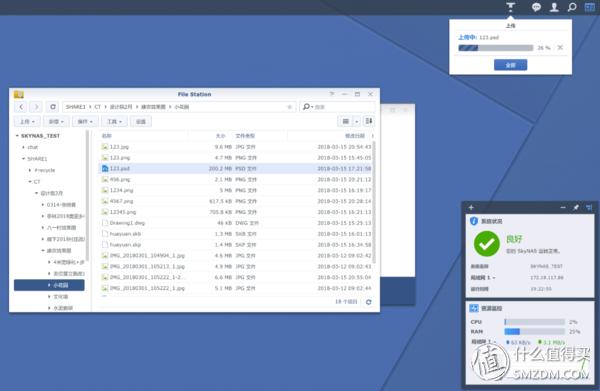The width and height of the screenshot is (600, 391).
Task: Click the 123.psd upload progress bar
Action: [x=496, y=48]
